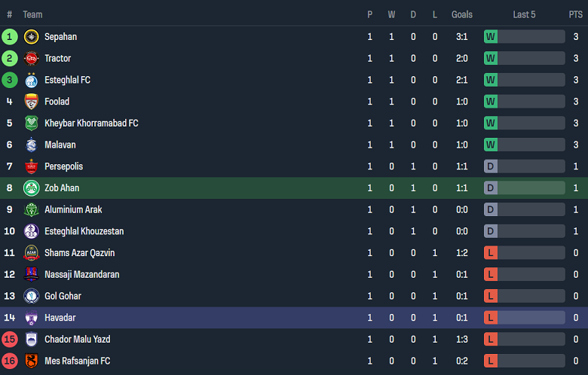
Task: Click the Gol Gohar club crest
Action: (x=31, y=296)
